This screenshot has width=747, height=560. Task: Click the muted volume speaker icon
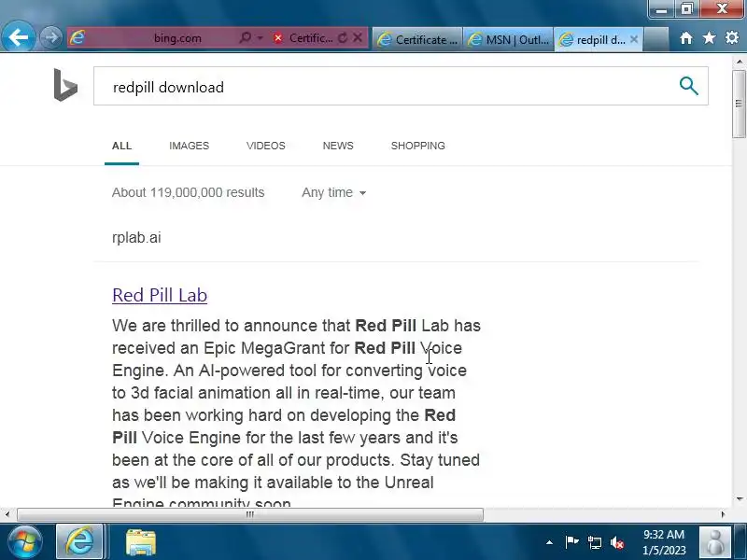pos(617,542)
